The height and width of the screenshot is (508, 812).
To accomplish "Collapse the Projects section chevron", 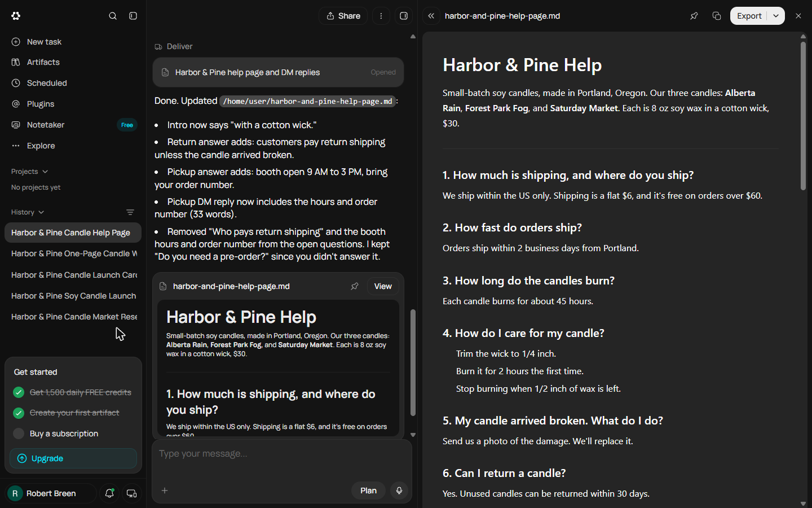I will click(x=45, y=172).
